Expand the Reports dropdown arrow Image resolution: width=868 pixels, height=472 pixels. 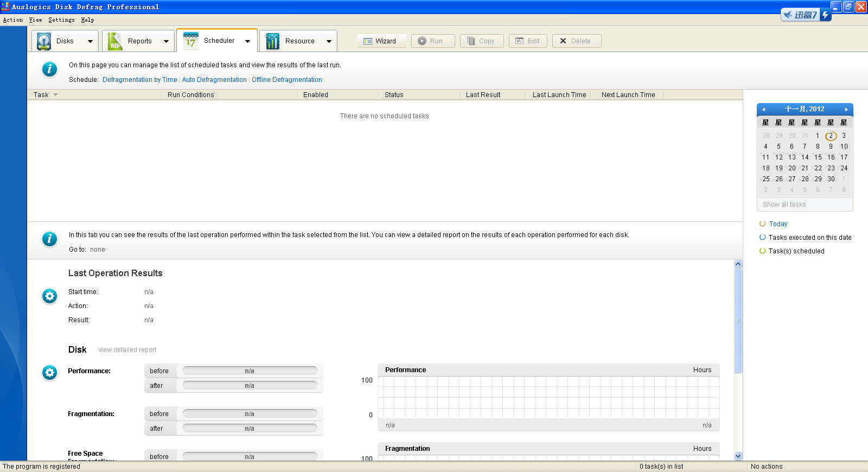166,41
